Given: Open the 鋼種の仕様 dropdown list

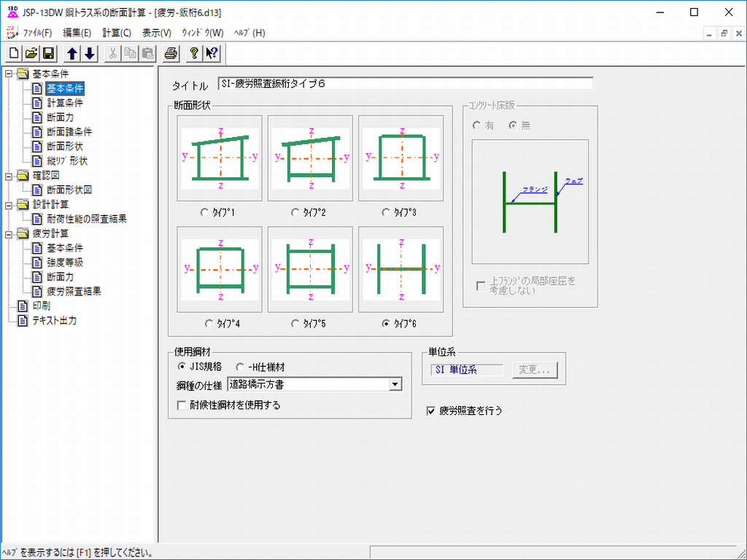Looking at the screenshot, I should [395, 384].
